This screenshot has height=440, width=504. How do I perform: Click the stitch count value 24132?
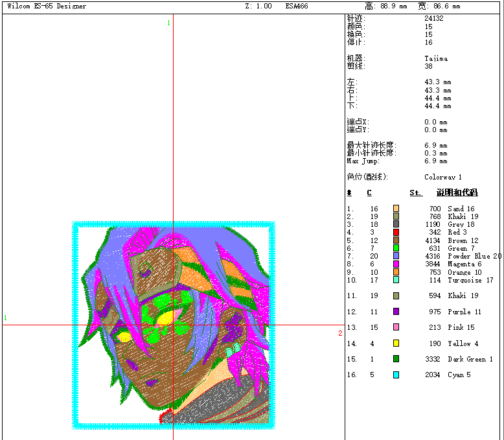click(433, 18)
